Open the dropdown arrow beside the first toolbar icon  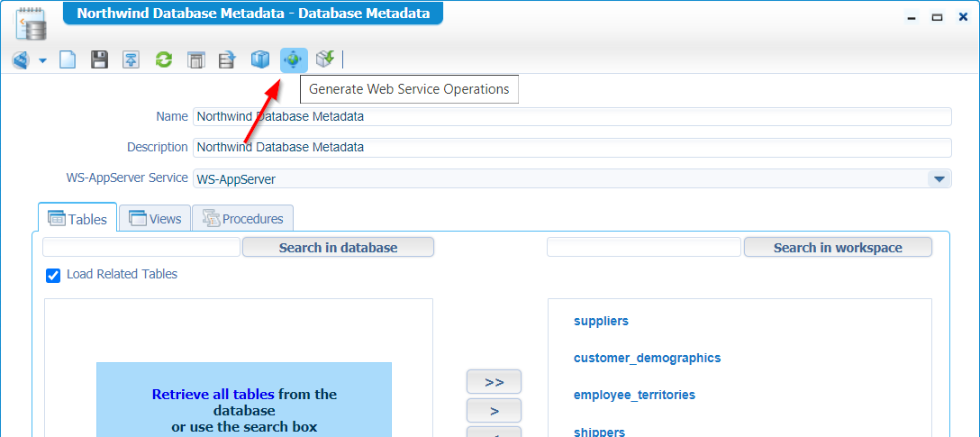[x=42, y=60]
